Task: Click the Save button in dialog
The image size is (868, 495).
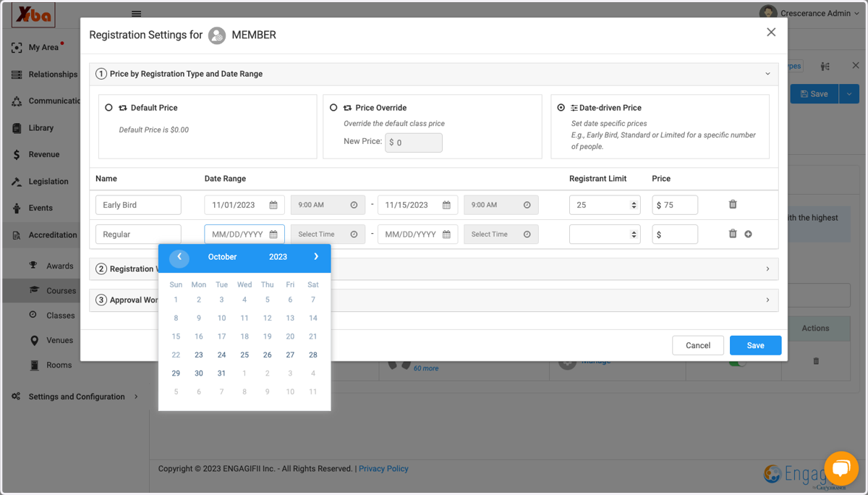Action: click(755, 345)
